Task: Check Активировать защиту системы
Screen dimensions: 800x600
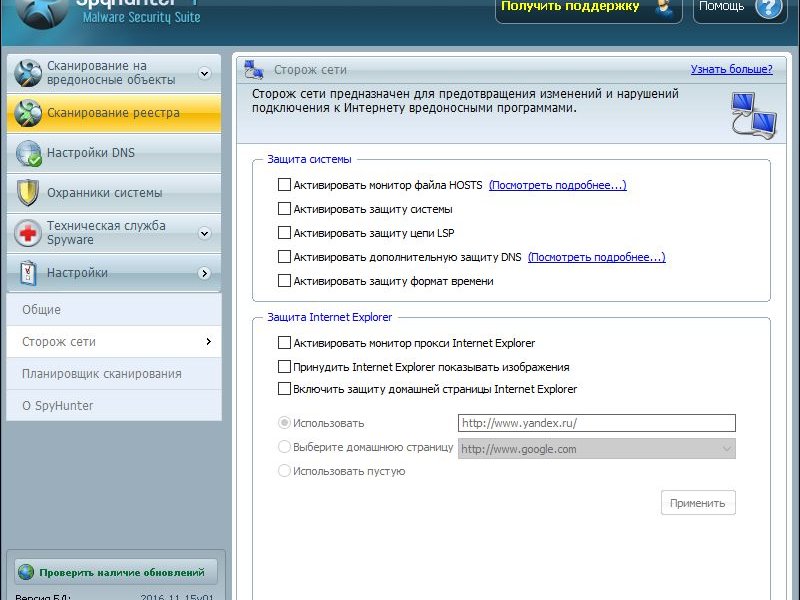Action: click(x=284, y=209)
